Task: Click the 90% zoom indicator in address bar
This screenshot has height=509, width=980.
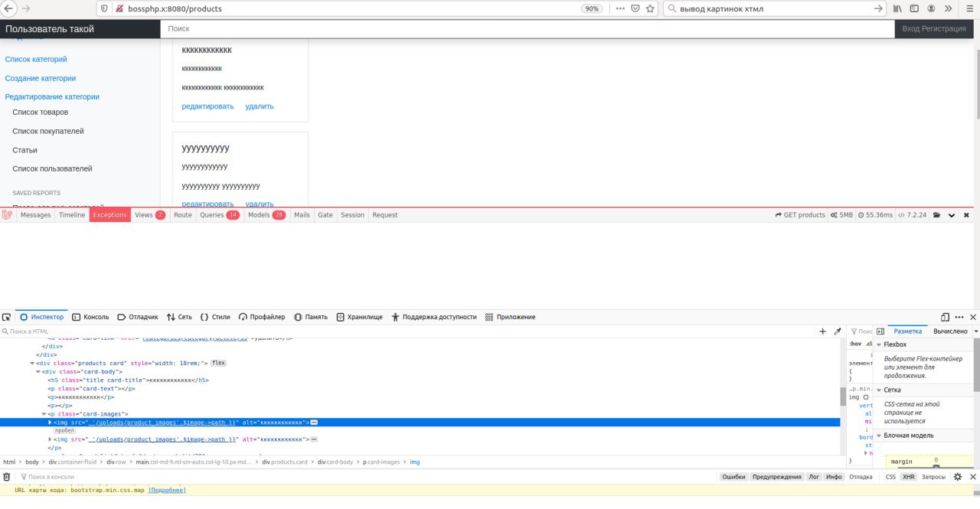Action: pos(592,8)
